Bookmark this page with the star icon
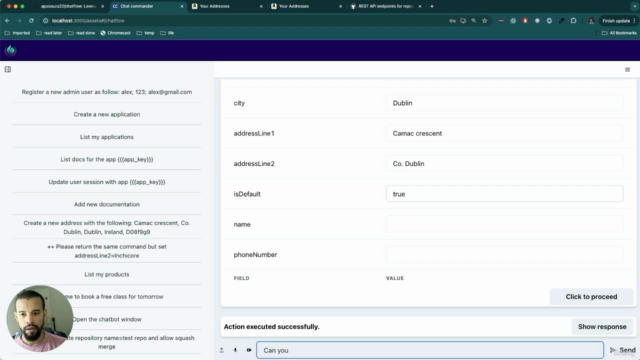This screenshot has width=640, height=360. point(484,20)
